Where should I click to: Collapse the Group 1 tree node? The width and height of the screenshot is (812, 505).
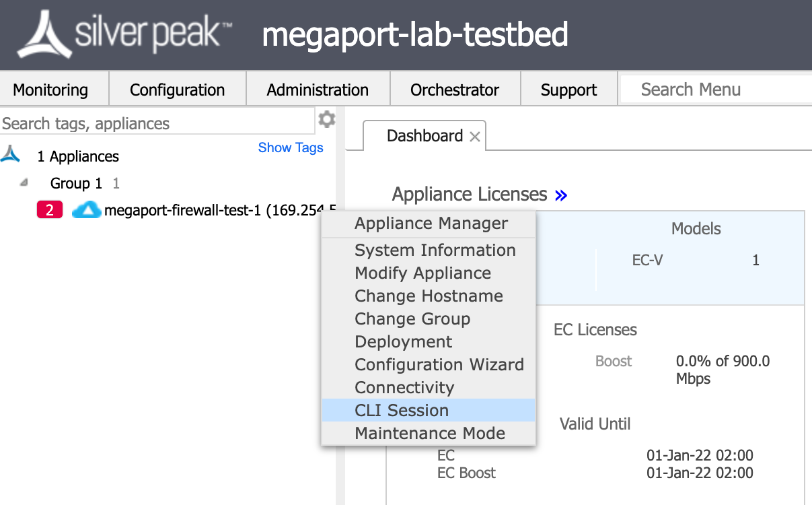point(24,181)
